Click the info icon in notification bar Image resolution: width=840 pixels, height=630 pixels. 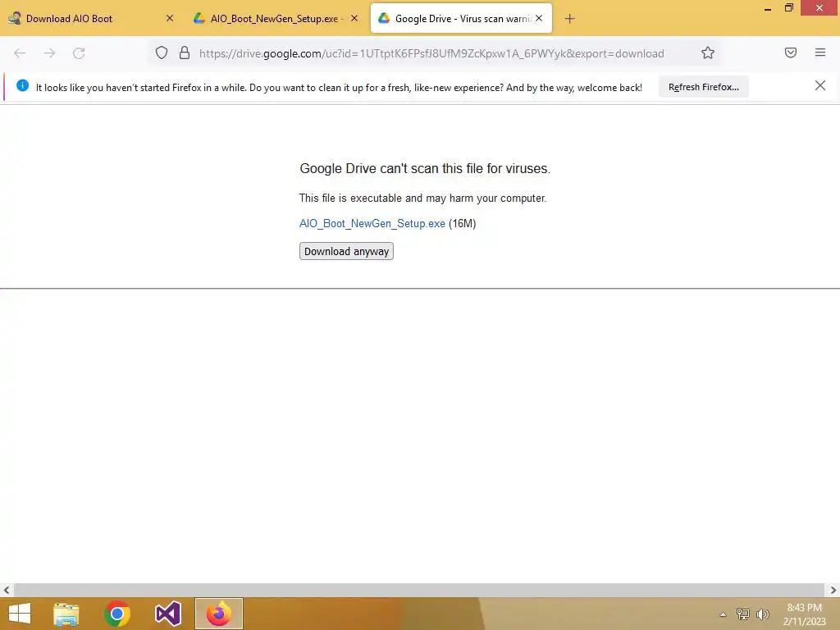[x=22, y=85]
